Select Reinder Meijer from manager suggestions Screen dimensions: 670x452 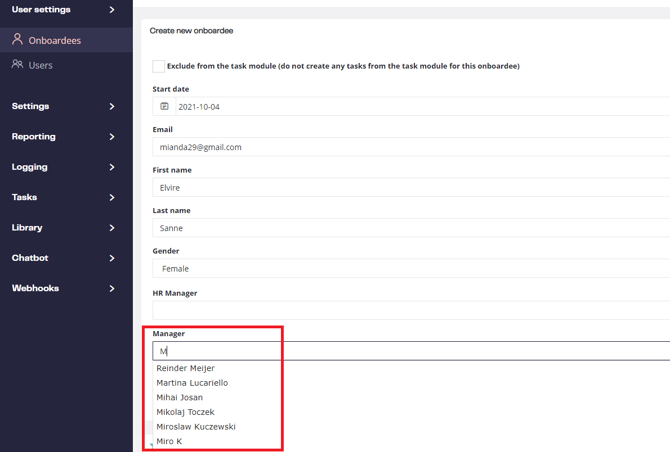point(186,368)
